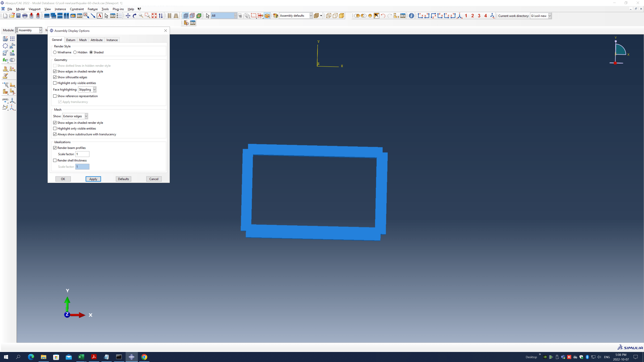Click the Apply button
Screen dimensions: 644x362
coord(93,179)
